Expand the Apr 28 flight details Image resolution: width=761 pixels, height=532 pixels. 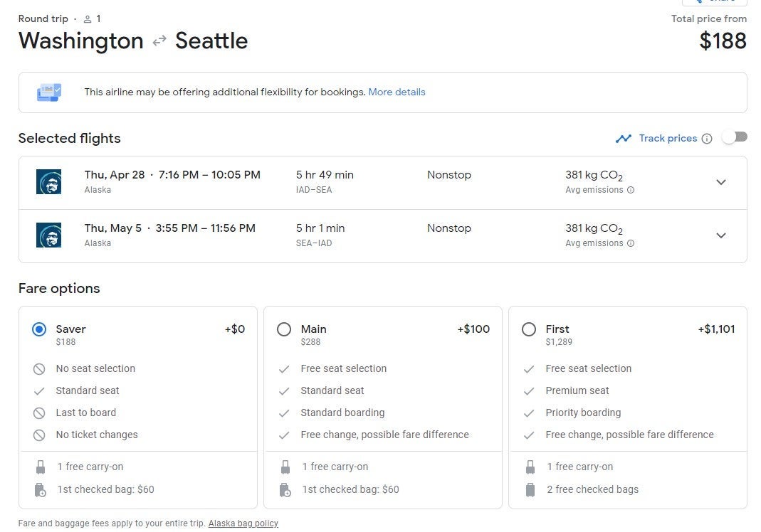[x=720, y=182]
